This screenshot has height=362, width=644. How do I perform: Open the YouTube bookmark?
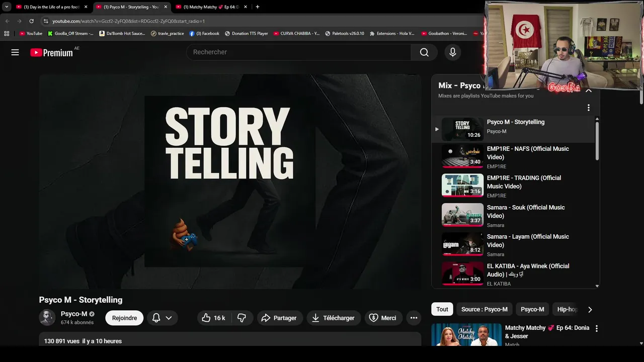click(31, 34)
